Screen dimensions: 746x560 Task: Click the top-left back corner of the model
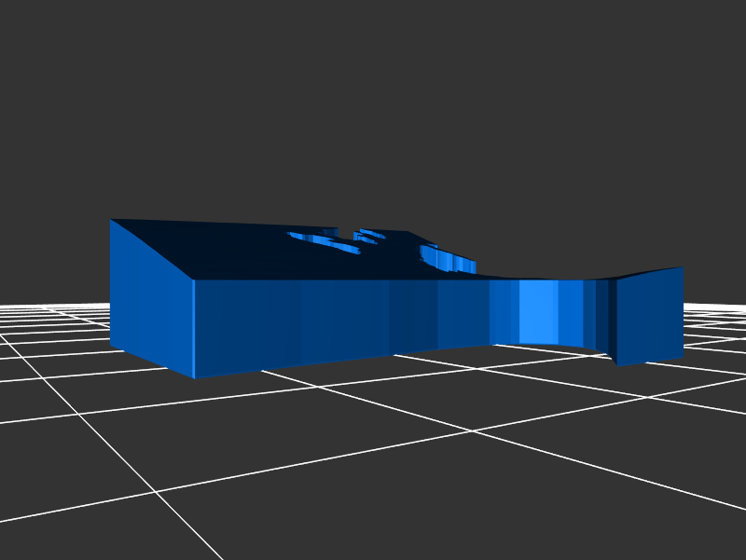111,221
